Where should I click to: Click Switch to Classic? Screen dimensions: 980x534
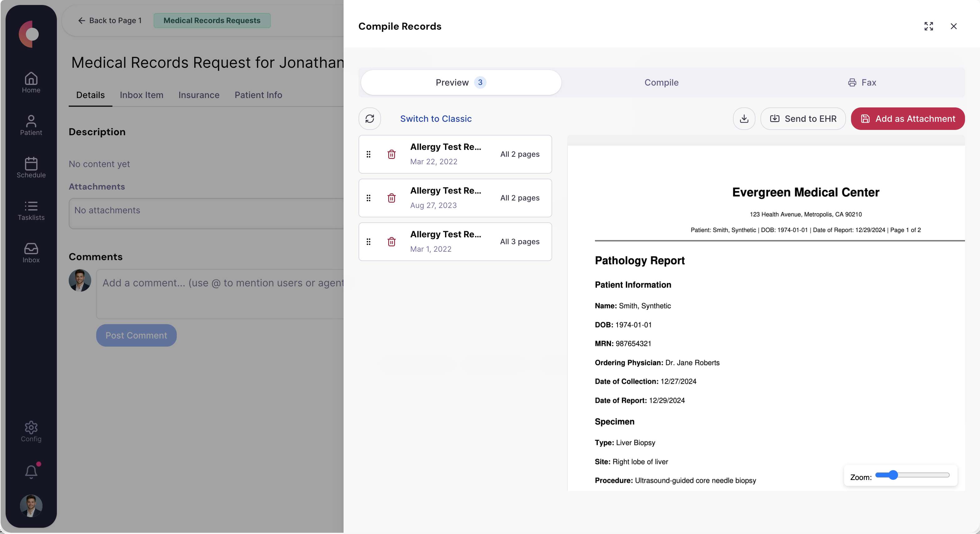point(436,119)
